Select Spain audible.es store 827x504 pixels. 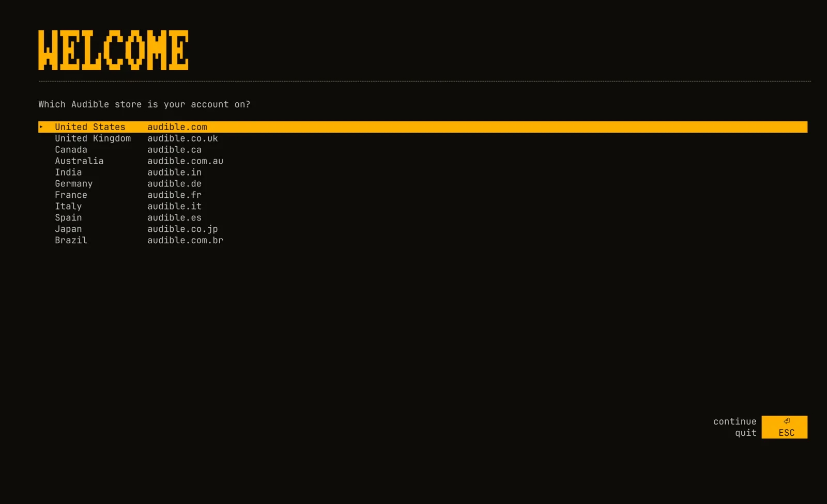click(423, 218)
